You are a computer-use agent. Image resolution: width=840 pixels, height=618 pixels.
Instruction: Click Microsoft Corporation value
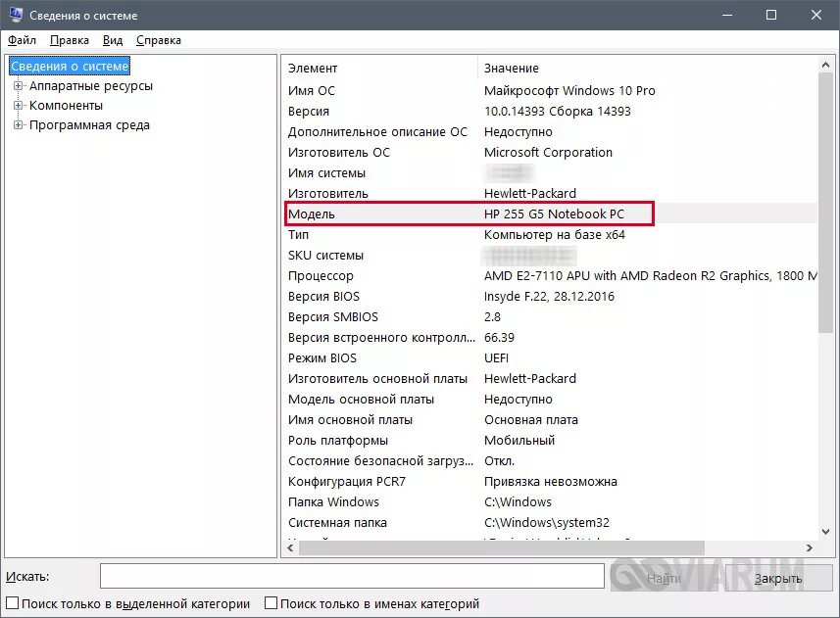coord(548,153)
